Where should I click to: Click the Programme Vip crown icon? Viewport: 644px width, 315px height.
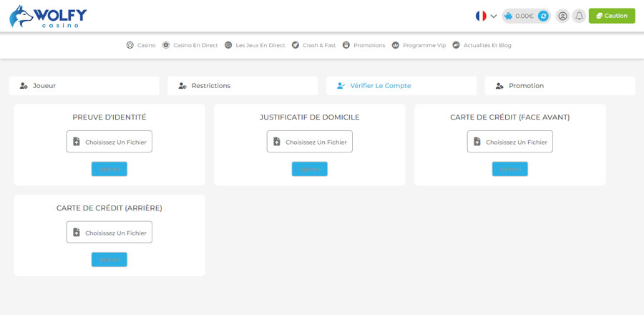coord(396,45)
